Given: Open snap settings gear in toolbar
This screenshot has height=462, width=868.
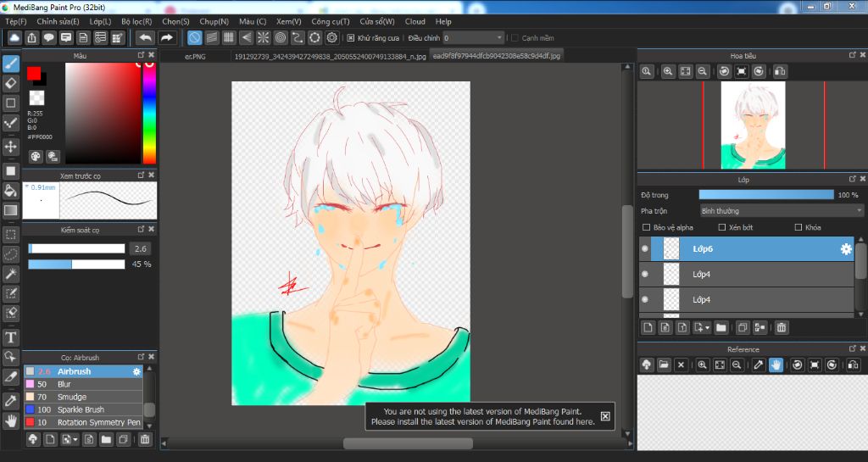Looking at the screenshot, I should (332, 37).
